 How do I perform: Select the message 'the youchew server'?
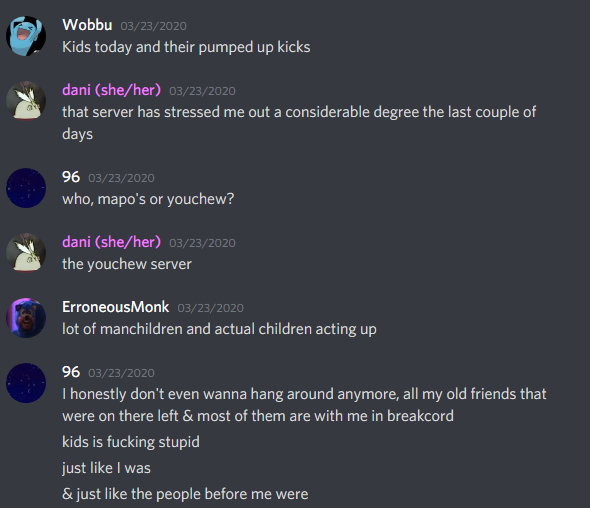[x=127, y=264]
